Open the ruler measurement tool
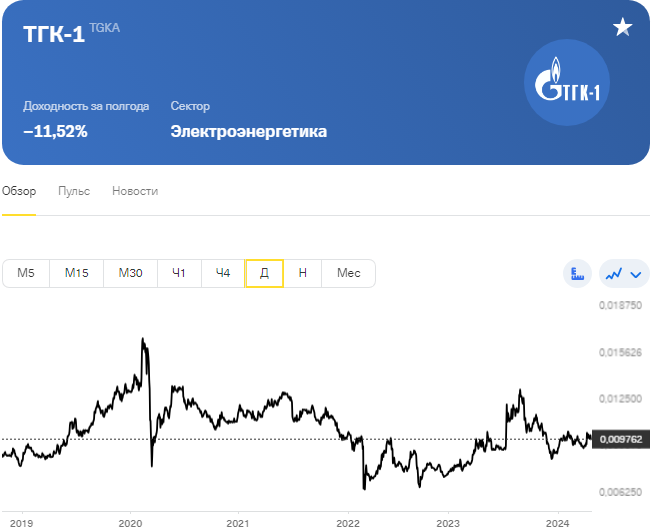 coord(578,273)
